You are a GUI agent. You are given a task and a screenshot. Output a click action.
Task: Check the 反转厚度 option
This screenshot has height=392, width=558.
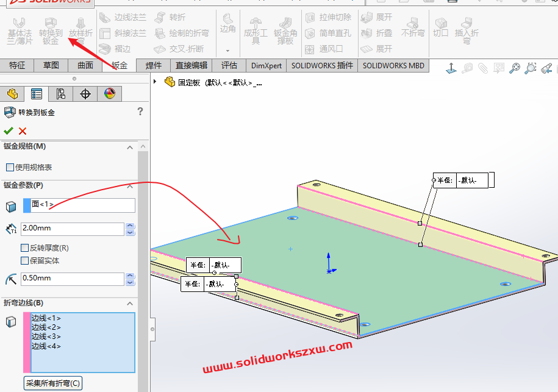click(25, 248)
